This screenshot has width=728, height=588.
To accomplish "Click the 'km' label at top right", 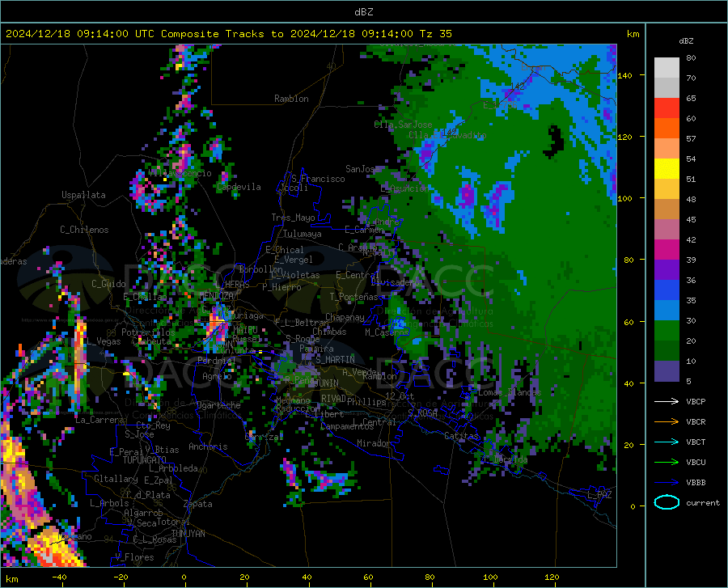I will tap(633, 34).
